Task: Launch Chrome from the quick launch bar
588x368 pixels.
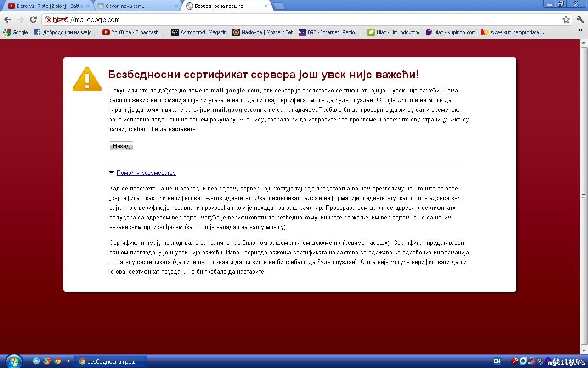Action: 57,361
